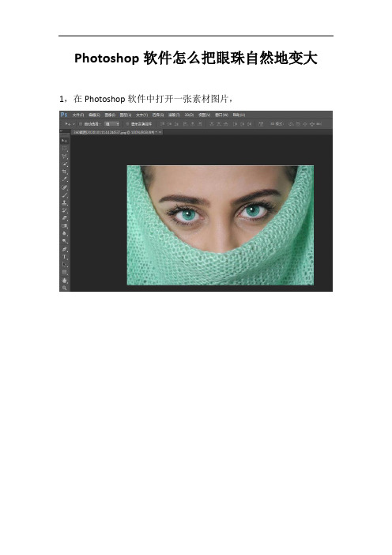Select the Clone Stamp tool

64,203
